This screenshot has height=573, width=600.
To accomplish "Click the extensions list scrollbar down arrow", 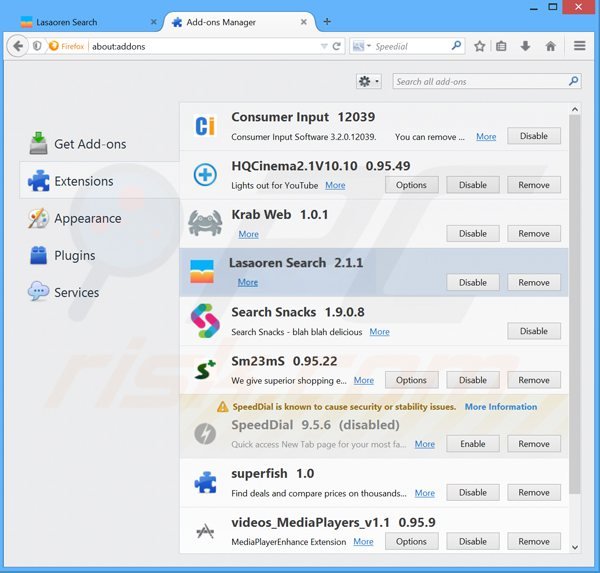I will click(x=575, y=547).
